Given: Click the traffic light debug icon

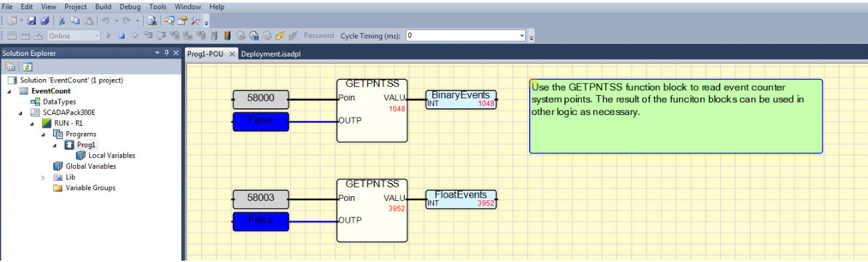Looking at the screenshot, I should (x=227, y=36).
